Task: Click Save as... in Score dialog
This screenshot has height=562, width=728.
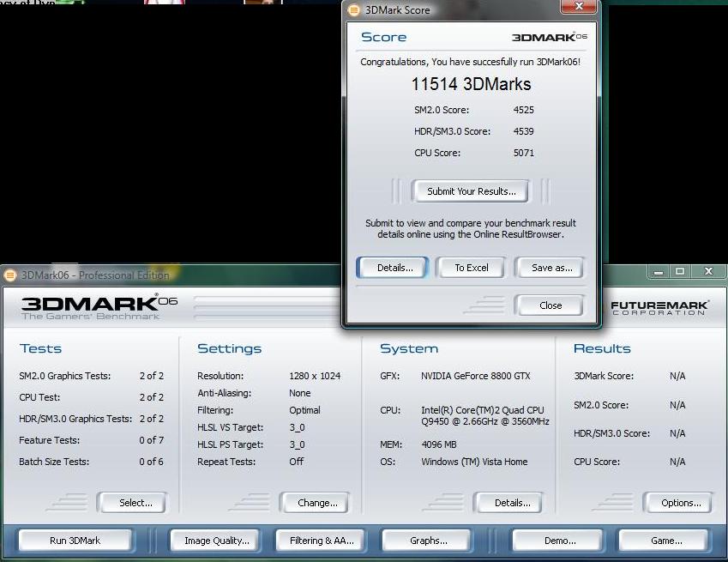Action: click(551, 268)
